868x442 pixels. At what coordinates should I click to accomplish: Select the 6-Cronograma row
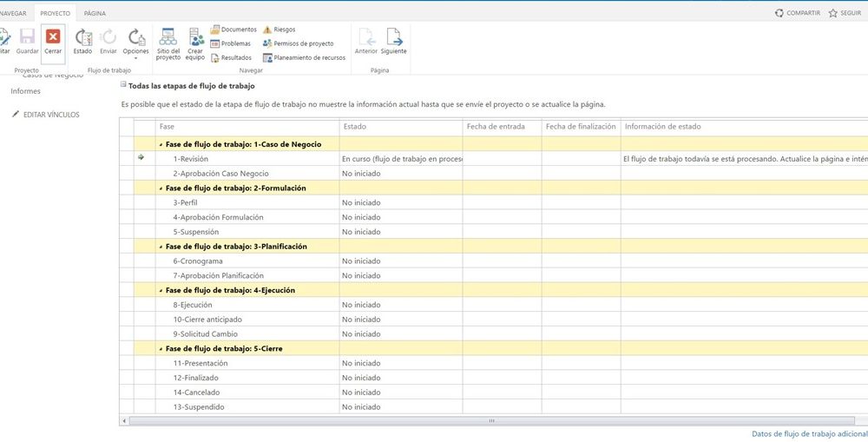pos(493,261)
